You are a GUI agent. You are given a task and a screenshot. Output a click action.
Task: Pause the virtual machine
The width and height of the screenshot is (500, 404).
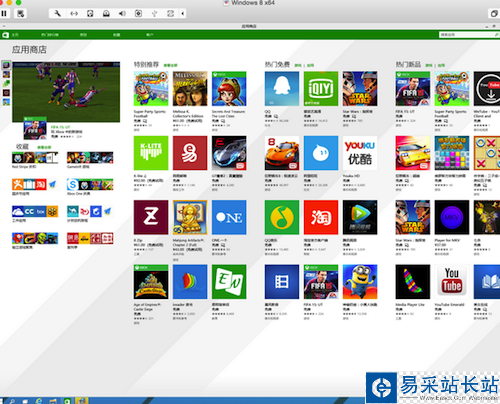click(4, 13)
